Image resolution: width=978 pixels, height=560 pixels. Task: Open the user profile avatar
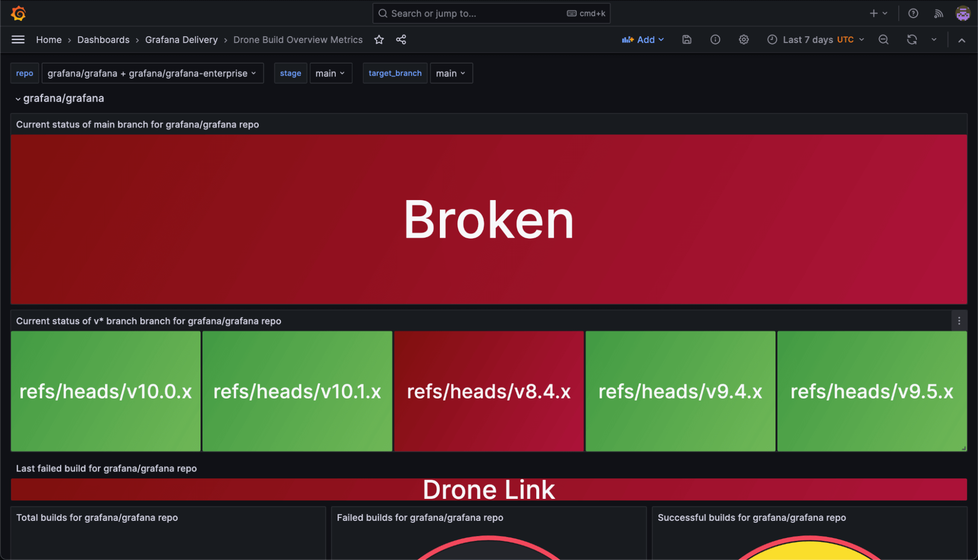[x=963, y=13]
